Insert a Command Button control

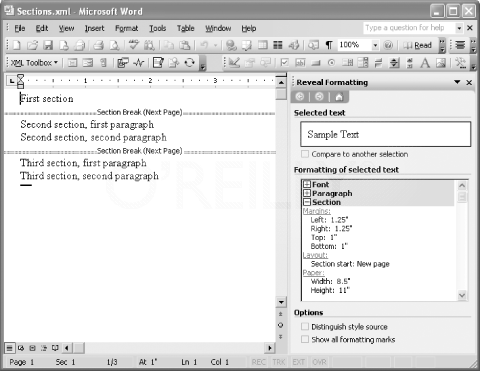tap(316, 63)
